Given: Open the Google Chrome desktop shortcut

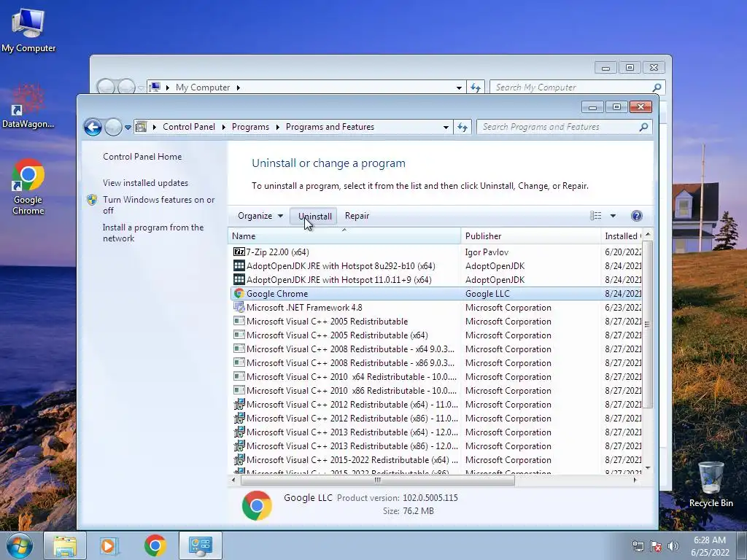Looking at the screenshot, I should (x=28, y=187).
